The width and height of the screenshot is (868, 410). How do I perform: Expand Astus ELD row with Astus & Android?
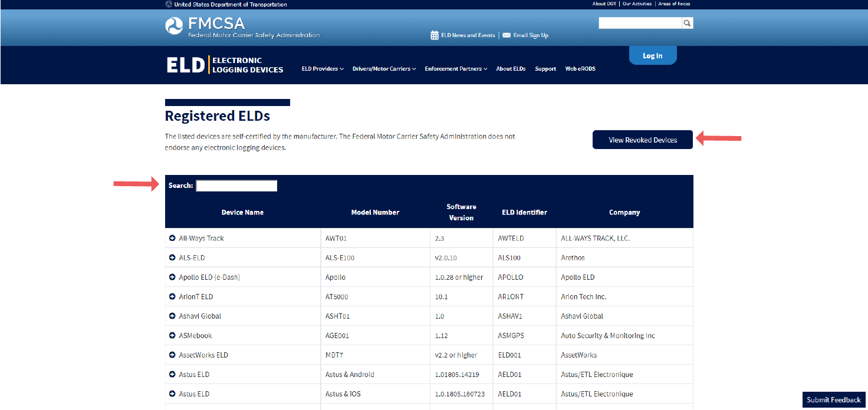172,374
